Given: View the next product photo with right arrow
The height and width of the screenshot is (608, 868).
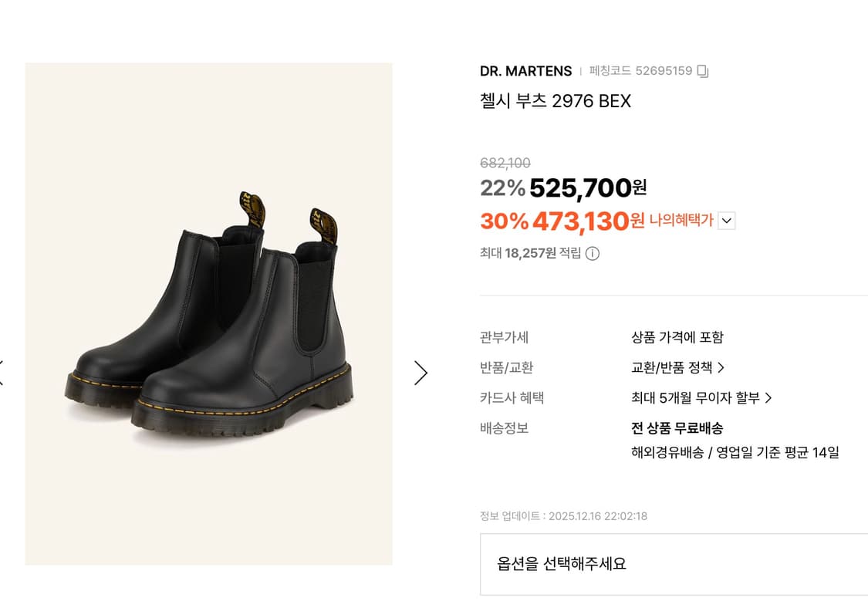Looking at the screenshot, I should [420, 373].
